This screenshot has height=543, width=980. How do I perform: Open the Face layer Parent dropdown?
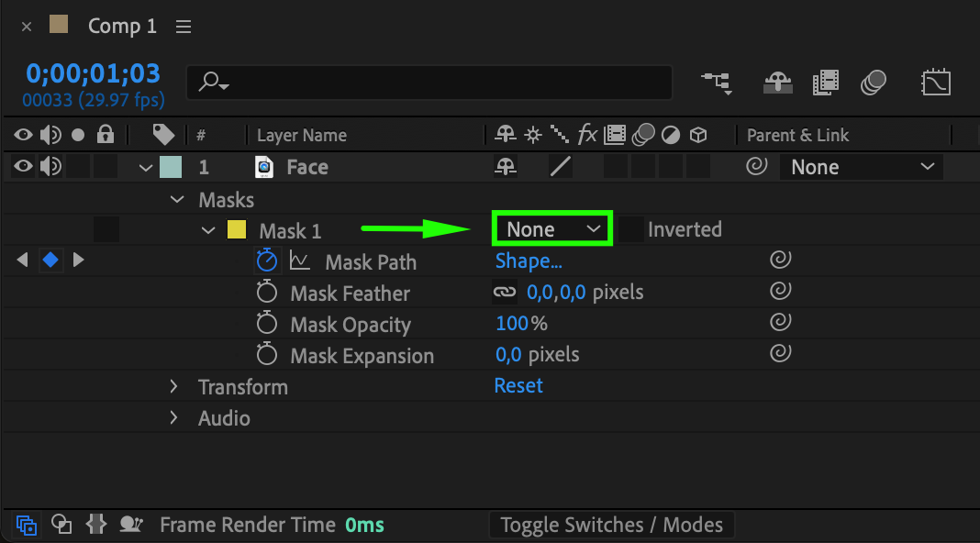pyautogui.click(x=862, y=167)
